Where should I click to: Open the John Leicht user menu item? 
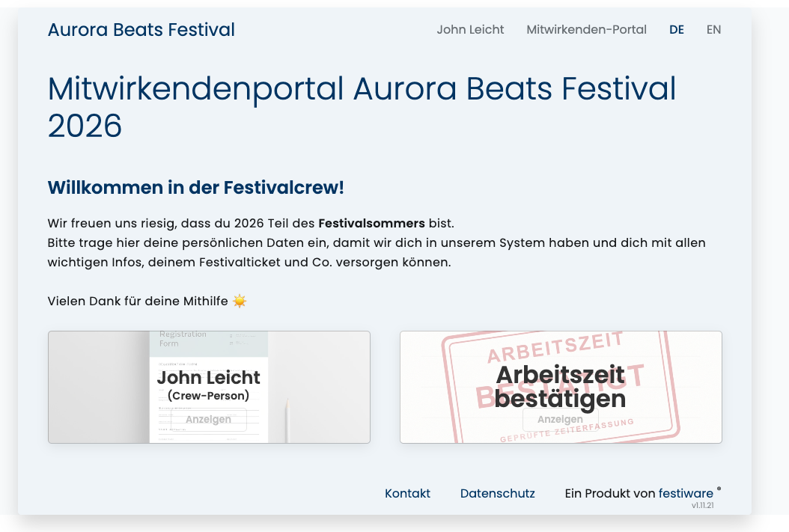tap(470, 30)
